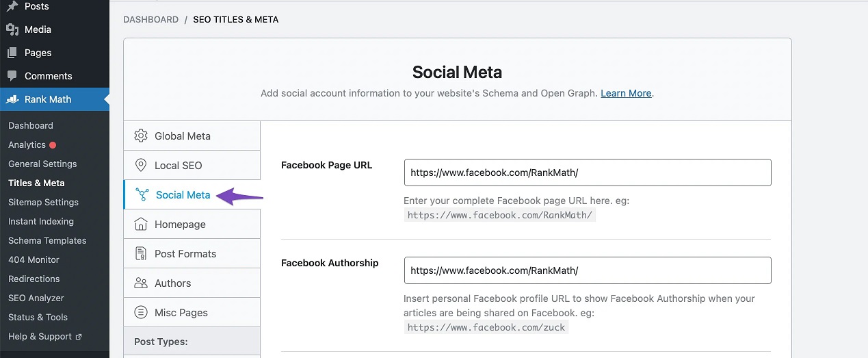
Task: Click the Facebook Page URL label
Action: click(x=327, y=165)
